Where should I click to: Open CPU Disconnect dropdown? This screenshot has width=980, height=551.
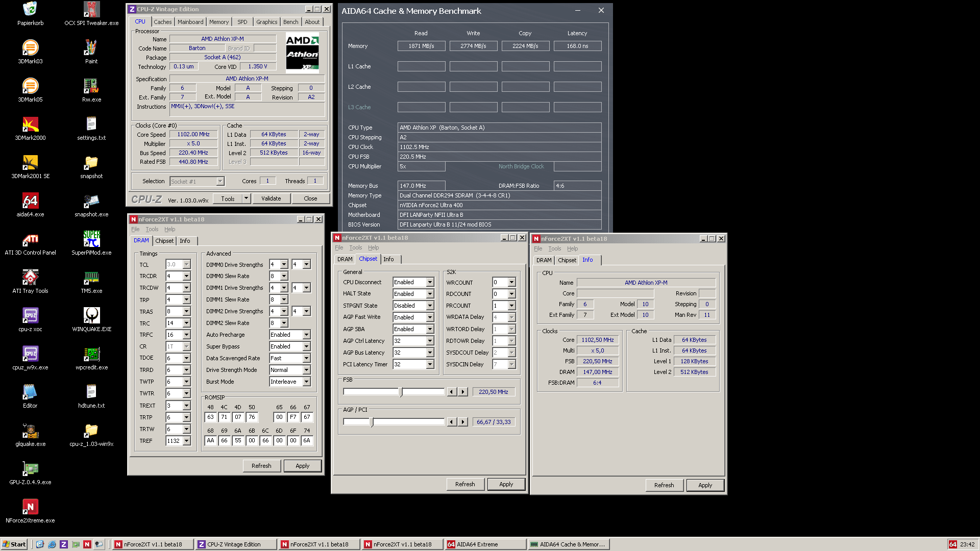[430, 282]
